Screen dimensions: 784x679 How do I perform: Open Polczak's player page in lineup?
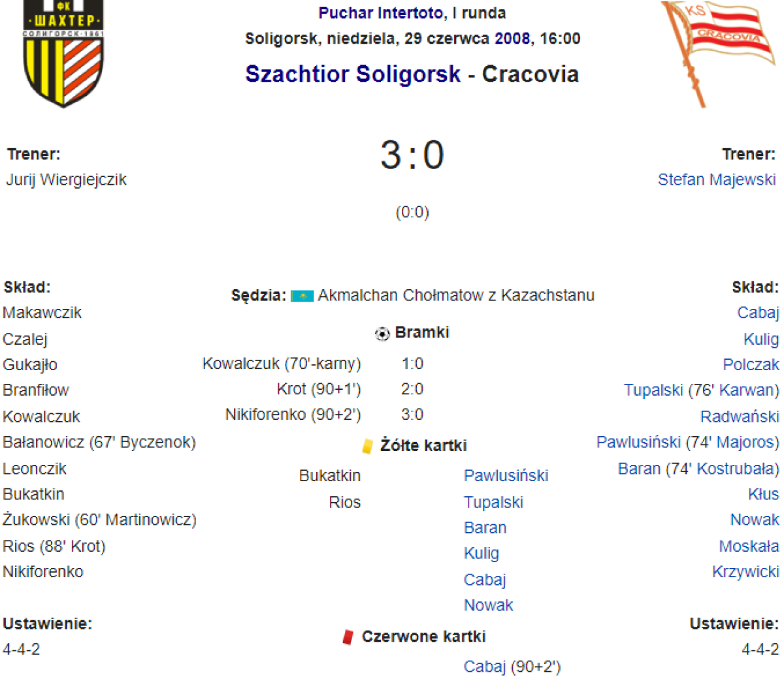click(x=751, y=364)
